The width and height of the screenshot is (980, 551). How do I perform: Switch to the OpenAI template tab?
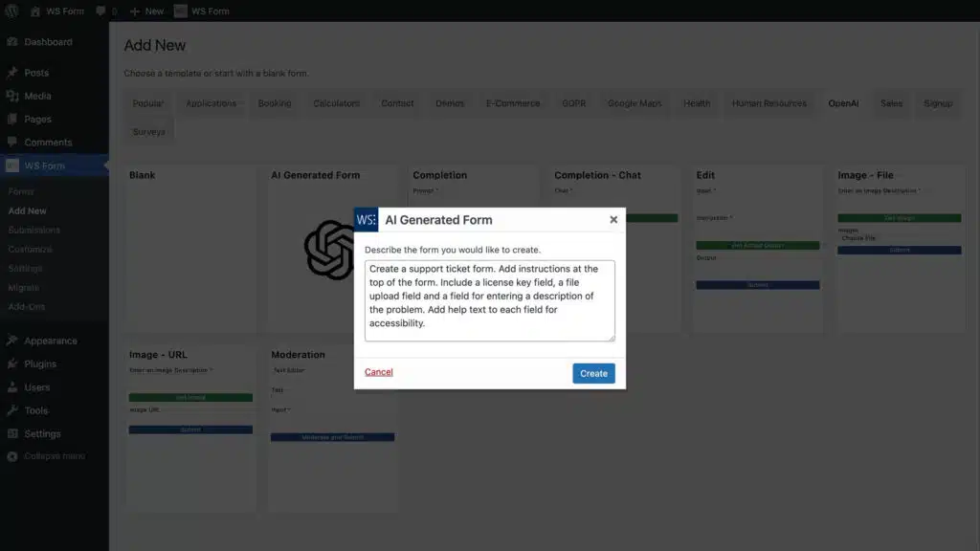pos(843,103)
